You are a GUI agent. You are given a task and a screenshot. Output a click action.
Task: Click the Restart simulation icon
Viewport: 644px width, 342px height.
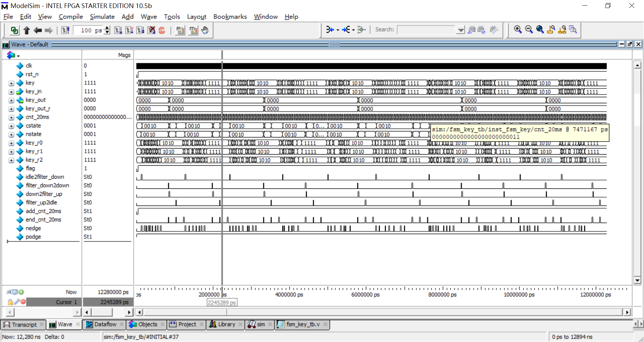pyautogui.click(x=65, y=30)
